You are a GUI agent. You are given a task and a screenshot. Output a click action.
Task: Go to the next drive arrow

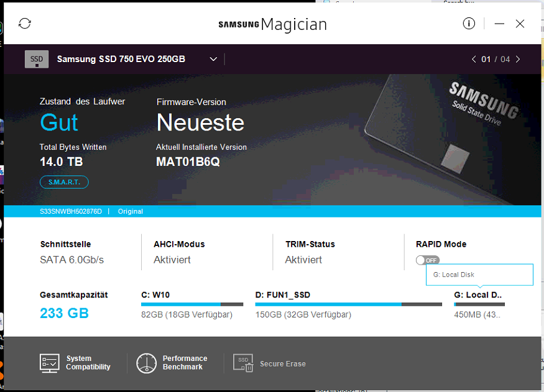point(518,59)
